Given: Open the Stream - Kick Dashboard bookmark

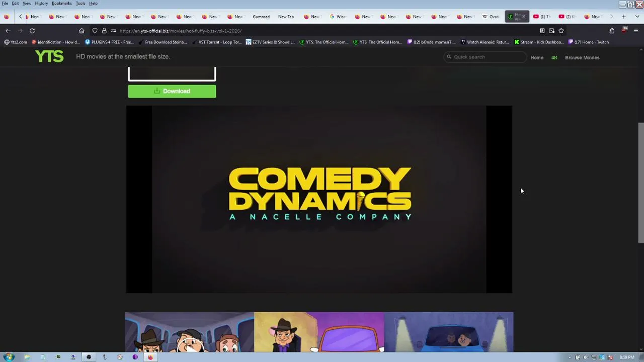Looking at the screenshot, I should coord(538,42).
